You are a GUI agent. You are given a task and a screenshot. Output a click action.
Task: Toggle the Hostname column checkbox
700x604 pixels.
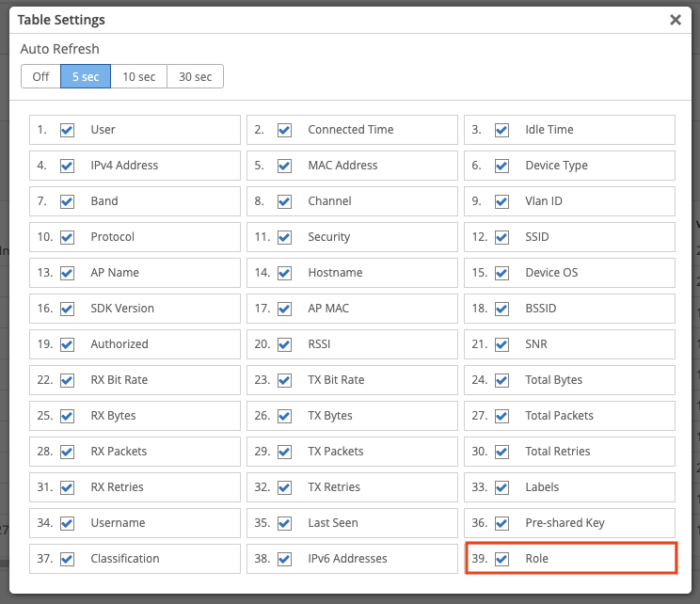[x=284, y=273]
